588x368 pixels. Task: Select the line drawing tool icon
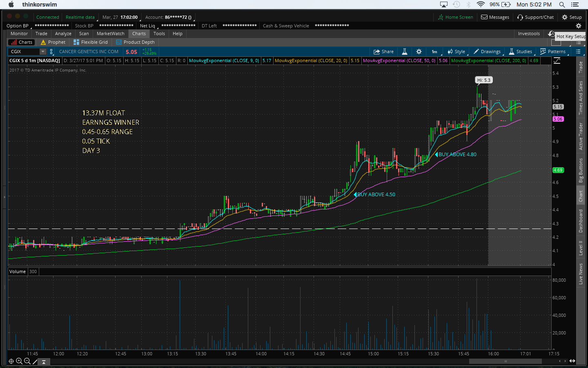pos(35,361)
